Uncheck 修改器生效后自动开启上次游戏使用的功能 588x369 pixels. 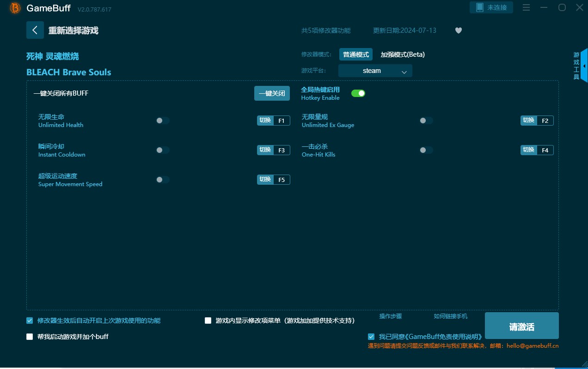pyautogui.click(x=30, y=321)
